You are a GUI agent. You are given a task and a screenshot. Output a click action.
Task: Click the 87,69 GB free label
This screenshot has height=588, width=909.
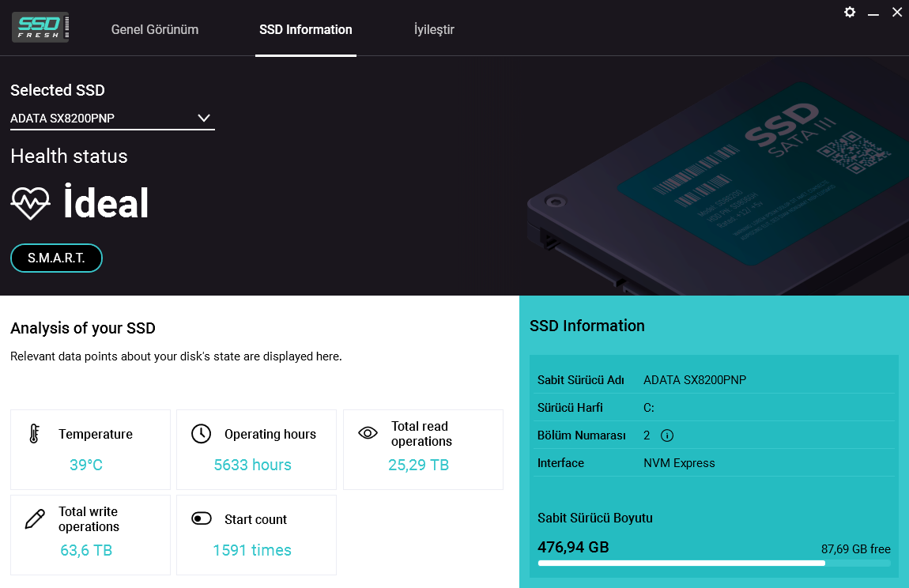pos(856,549)
